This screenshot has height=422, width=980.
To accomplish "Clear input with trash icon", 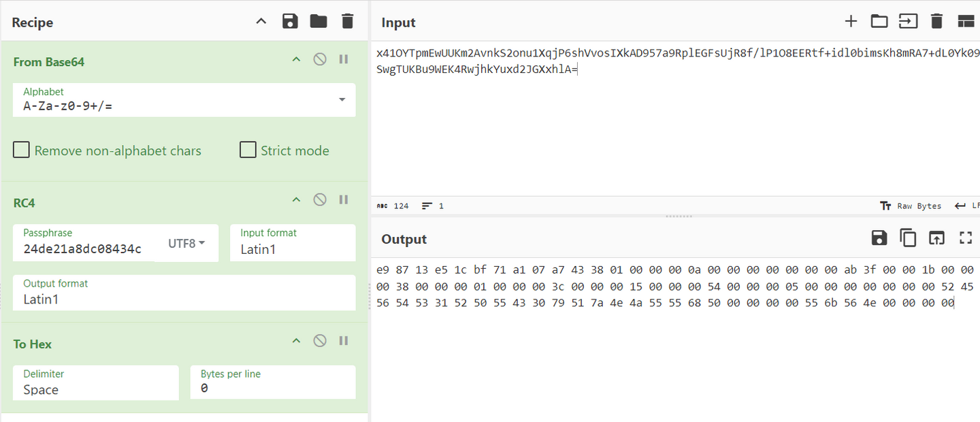I will point(936,22).
